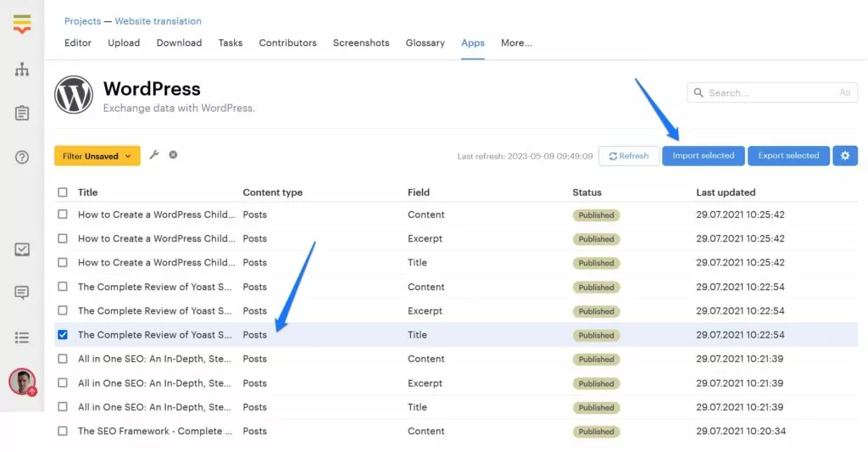
Task: Open the help question mark icon
Action: (x=22, y=157)
